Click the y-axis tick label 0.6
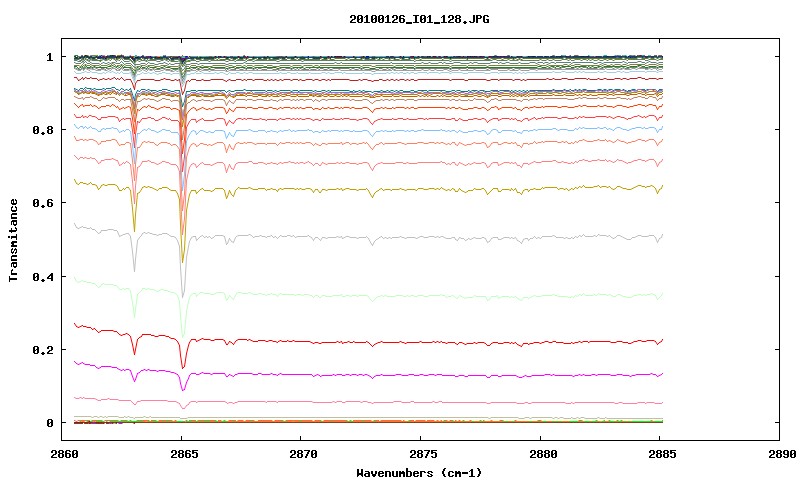This screenshot has height=480, width=800. tap(43, 203)
